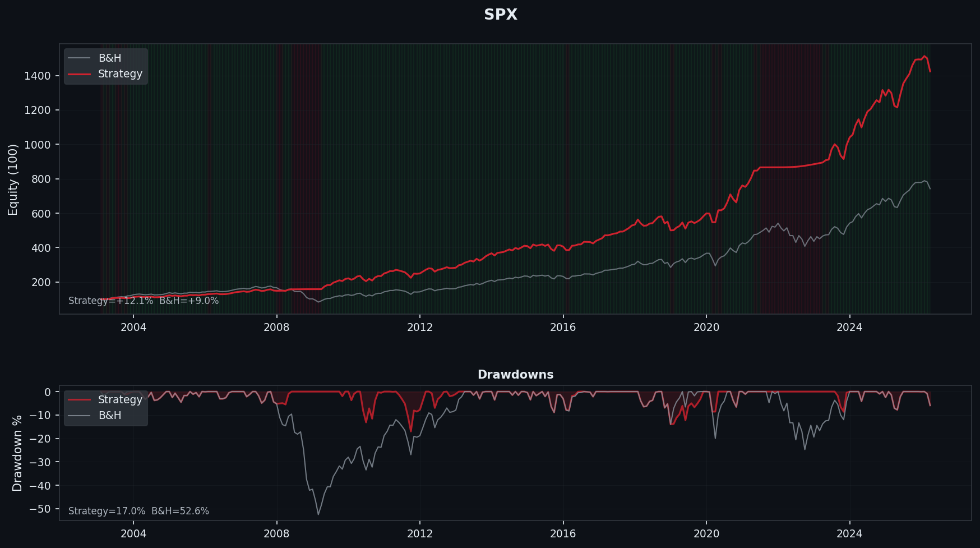Click the Strategy equity line's highest peak
The height and width of the screenshot is (548, 980).
point(924,56)
